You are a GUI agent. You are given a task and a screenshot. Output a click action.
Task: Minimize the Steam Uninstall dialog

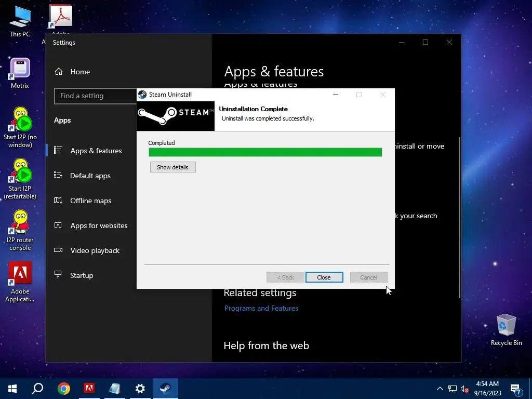[x=336, y=95]
